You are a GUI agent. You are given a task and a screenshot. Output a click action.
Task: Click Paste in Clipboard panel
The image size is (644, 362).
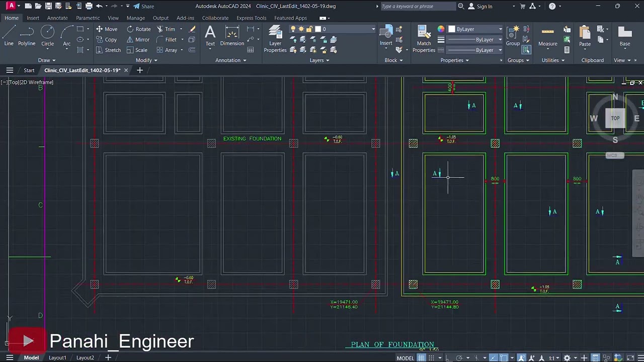(585, 36)
